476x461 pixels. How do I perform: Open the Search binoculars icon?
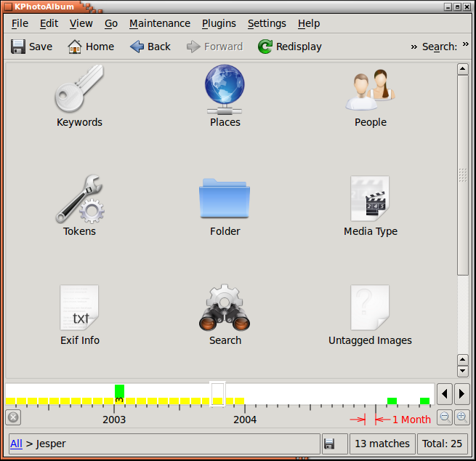225,308
